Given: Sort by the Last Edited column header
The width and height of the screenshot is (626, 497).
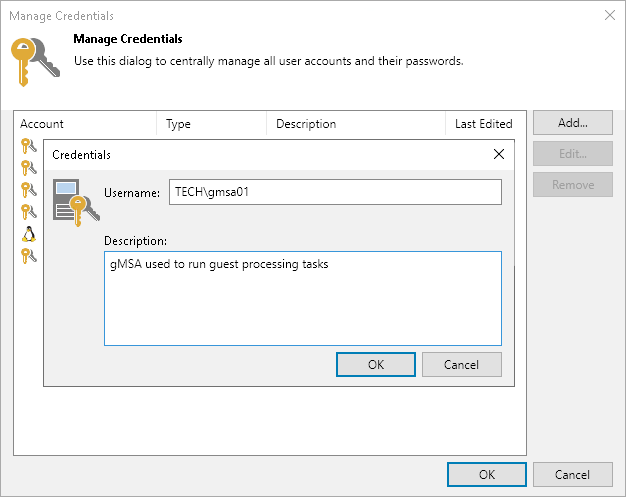Looking at the screenshot, I should click(484, 124).
